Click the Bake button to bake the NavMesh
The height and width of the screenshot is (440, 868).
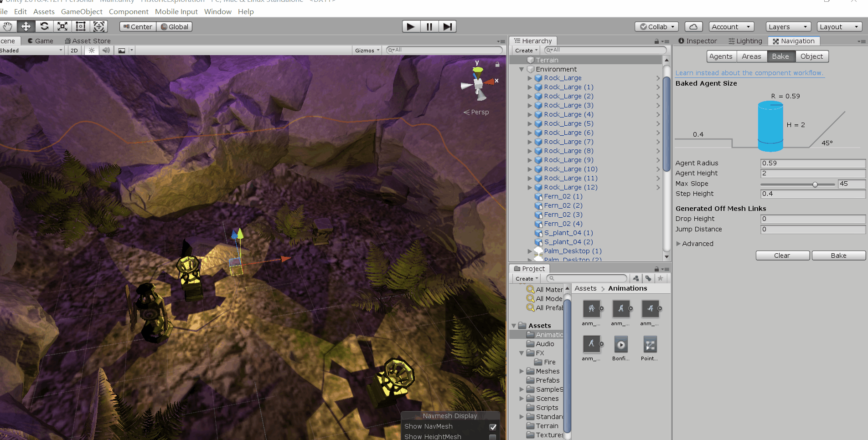[x=838, y=255]
